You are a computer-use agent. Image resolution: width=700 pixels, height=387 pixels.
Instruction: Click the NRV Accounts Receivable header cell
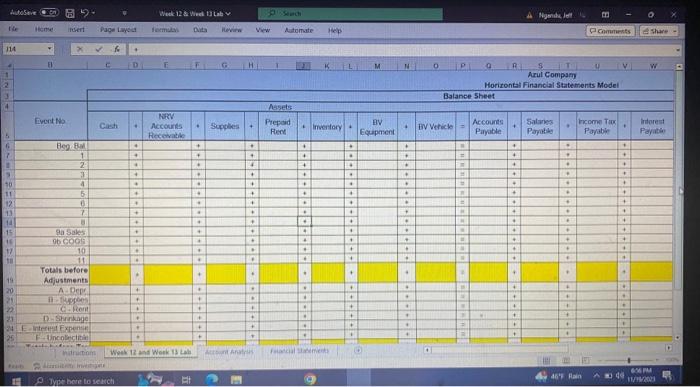pos(167,126)
